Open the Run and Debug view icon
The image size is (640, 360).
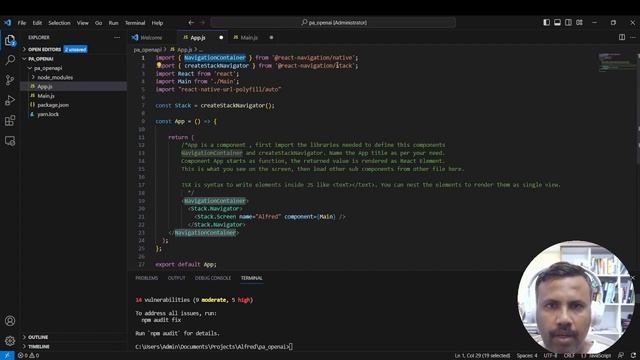(10, 100)
